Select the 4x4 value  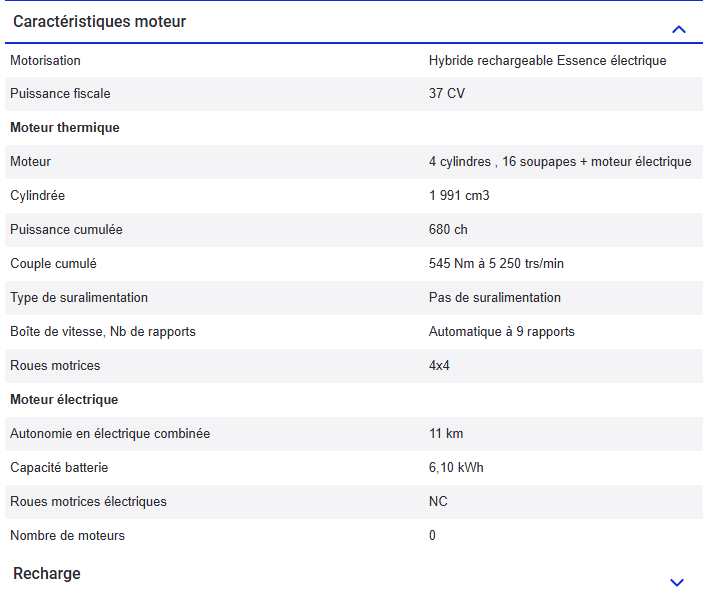439,366
